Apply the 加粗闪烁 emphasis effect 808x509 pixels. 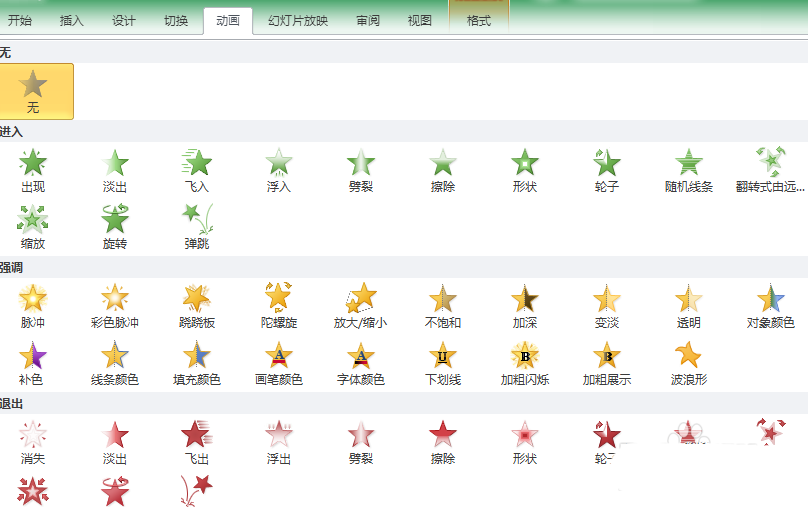coord(525,364)
